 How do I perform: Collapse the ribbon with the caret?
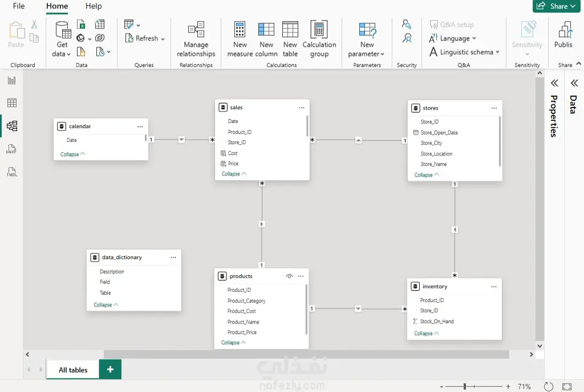[x=578, y=64]
